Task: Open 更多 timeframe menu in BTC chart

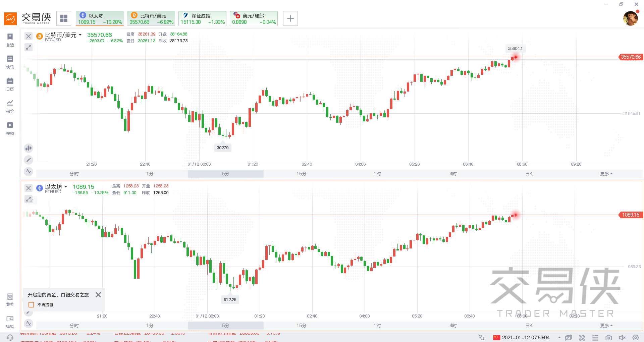Action: (x=606, y=174)
